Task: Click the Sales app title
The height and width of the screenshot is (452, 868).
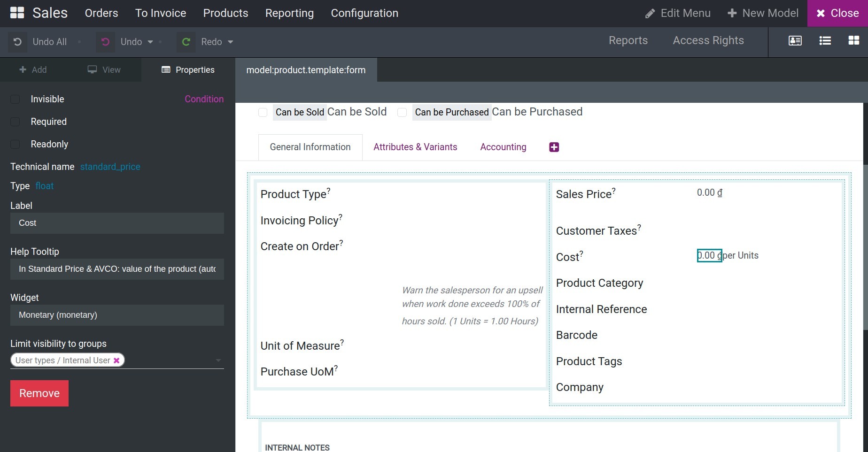Action: pos(50,13)
